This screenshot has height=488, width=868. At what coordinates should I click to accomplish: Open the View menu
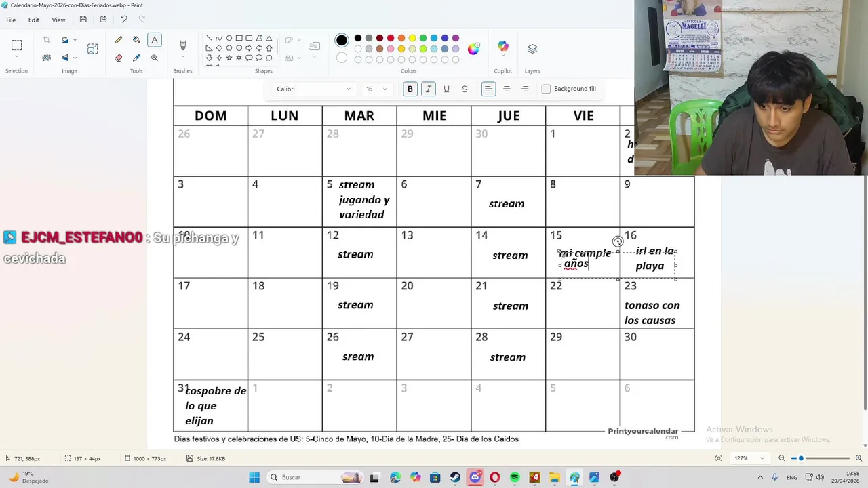point(58,20)
